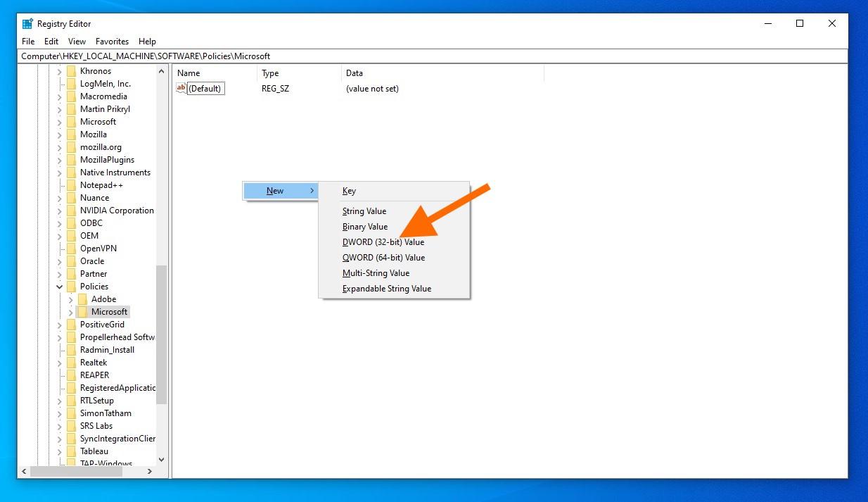Open the Help menu
The width and height of the screenshot is (868, 502).
point(147,42)
